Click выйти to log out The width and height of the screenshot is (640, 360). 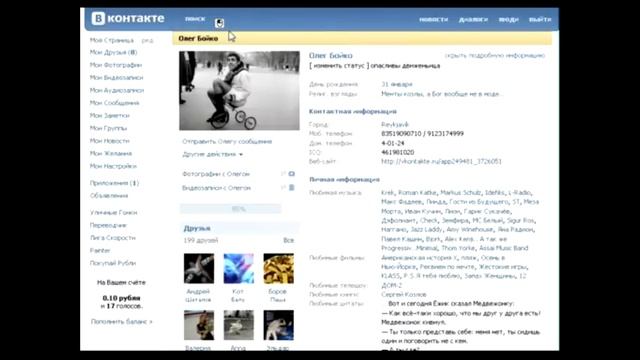tap(540, 19)
